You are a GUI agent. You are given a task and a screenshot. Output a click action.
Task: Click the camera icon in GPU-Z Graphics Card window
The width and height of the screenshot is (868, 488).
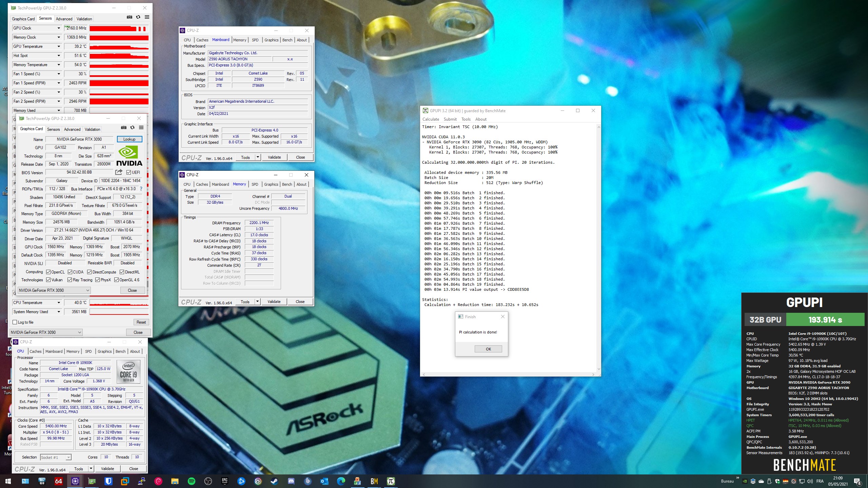tap(124, 128)
